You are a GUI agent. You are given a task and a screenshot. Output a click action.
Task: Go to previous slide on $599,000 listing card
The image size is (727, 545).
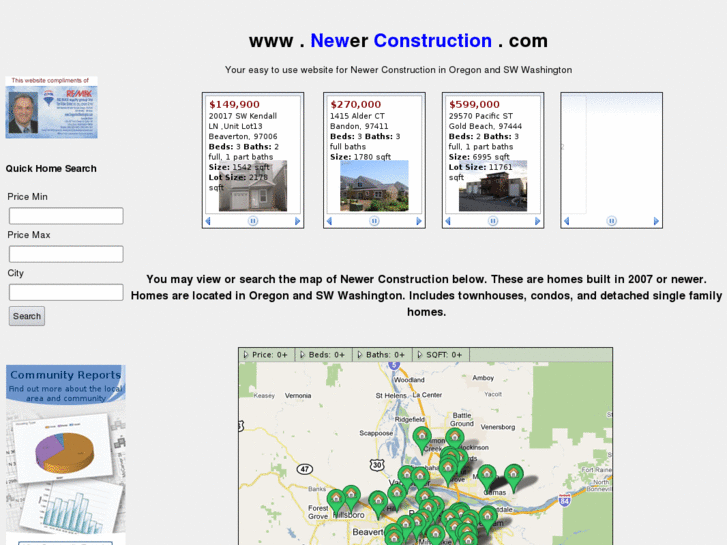[448, 221]
